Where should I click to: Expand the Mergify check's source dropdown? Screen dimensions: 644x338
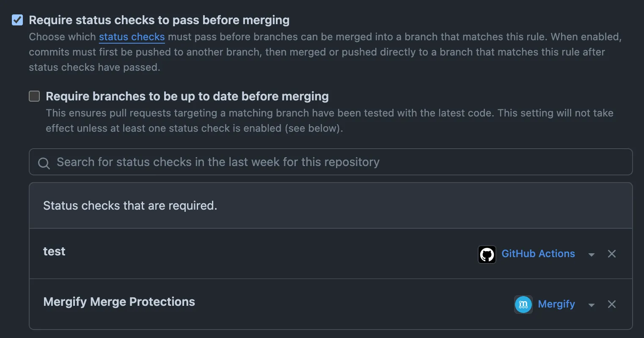coord(591,305)
